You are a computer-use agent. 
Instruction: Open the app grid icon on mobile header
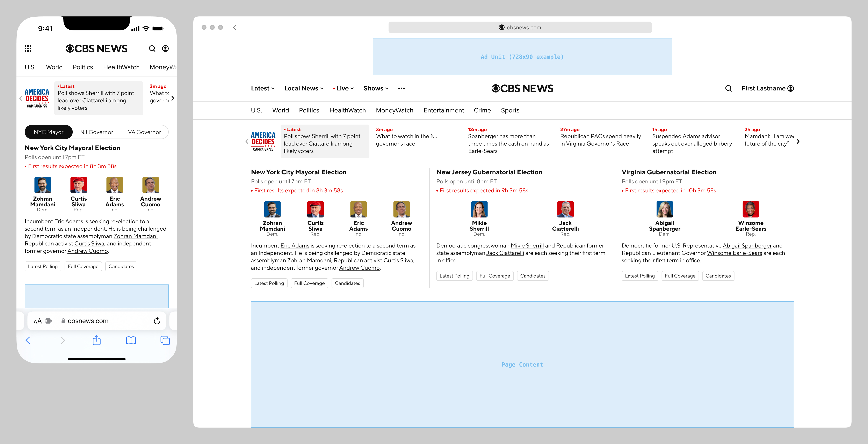[x=28, y=49]
